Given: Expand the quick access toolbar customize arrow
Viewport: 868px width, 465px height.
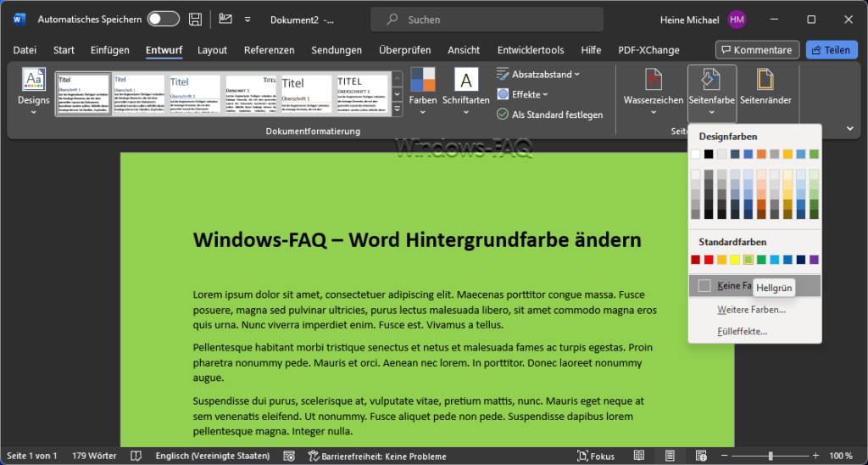Looking at the screenshot, I should 248,20.
